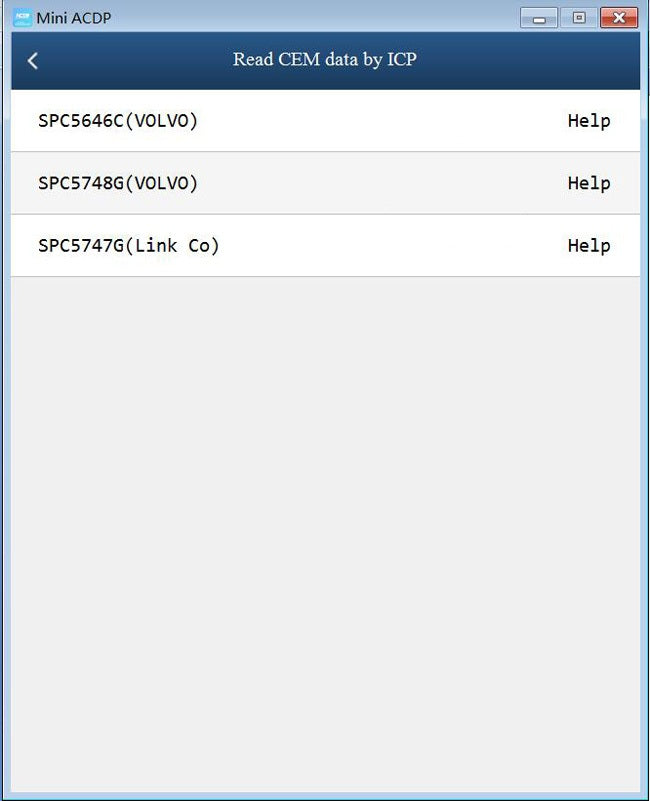The height and width of the screenshot is (801, 650).
Task: Click the "Mini ACDP" window title text
Action: point(74,18)
